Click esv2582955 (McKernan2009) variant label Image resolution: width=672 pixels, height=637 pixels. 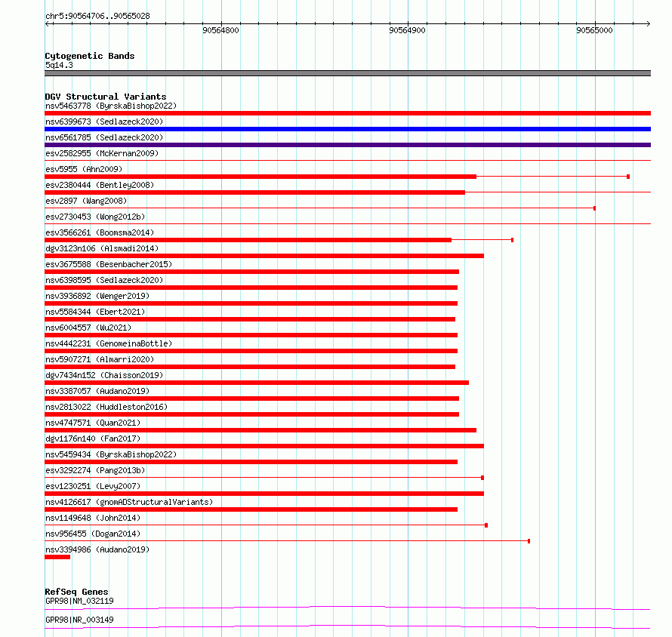click(x=102, y=153)
